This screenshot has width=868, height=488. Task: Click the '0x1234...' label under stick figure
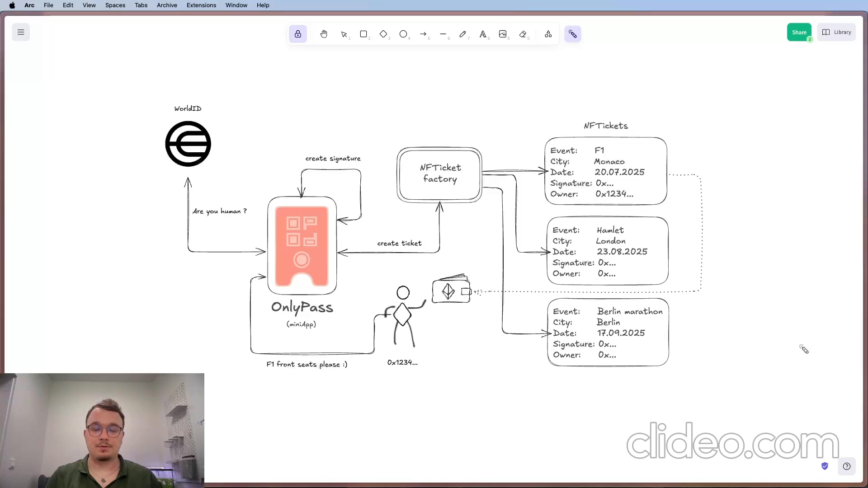tap(402, 362)
